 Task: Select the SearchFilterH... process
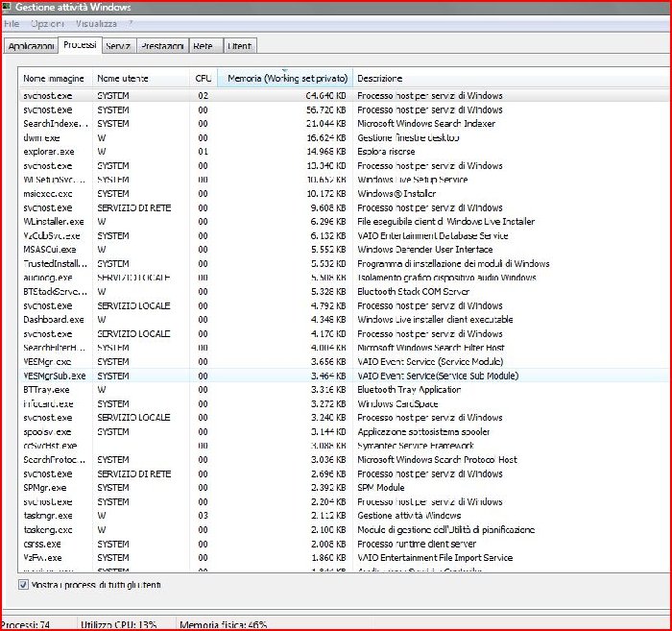(x=344, y=348)
